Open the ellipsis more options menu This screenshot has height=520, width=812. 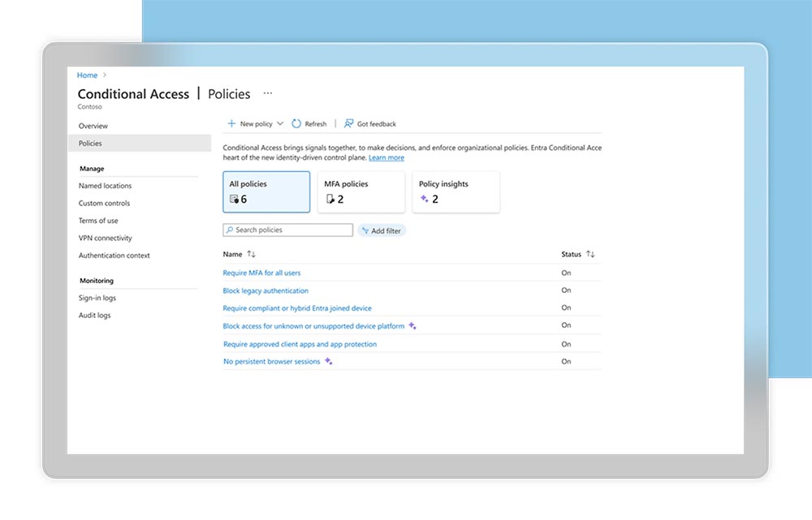268,93
